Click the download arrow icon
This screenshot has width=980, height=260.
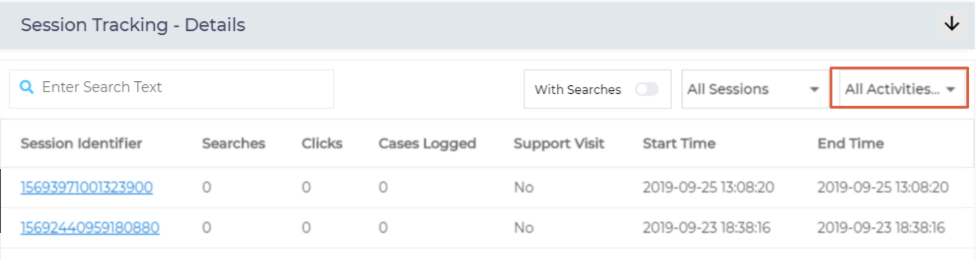pos(951,24)
